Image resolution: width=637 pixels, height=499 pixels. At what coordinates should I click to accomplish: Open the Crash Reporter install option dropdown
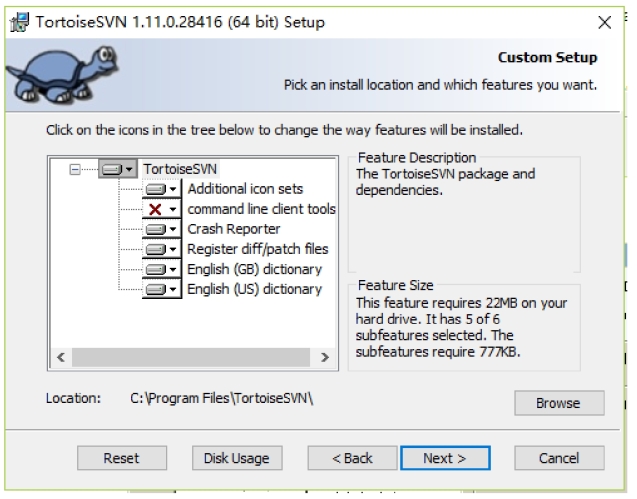(161, 229)
